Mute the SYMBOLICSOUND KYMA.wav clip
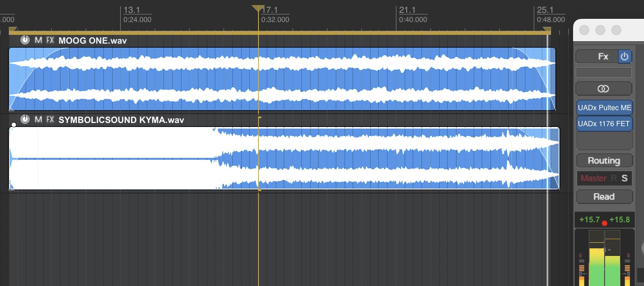644x286 pixels. pyautogui.click(x=38, y=119)
